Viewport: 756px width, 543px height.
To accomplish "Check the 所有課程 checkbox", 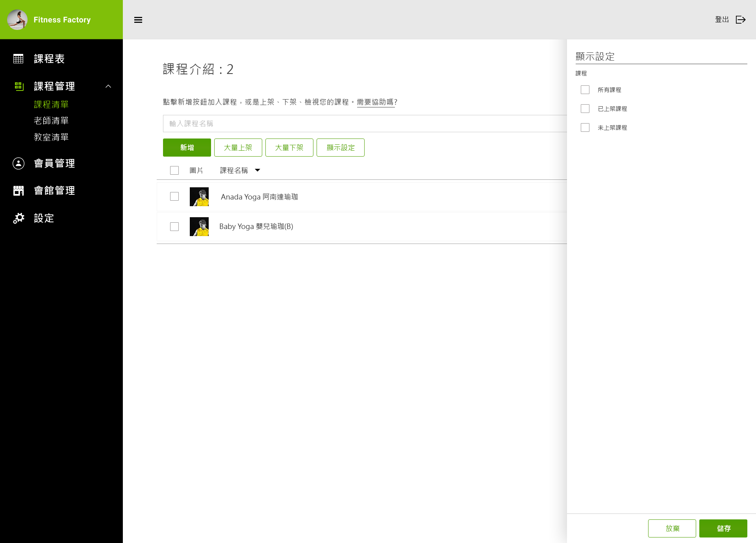I will [585, 90].
